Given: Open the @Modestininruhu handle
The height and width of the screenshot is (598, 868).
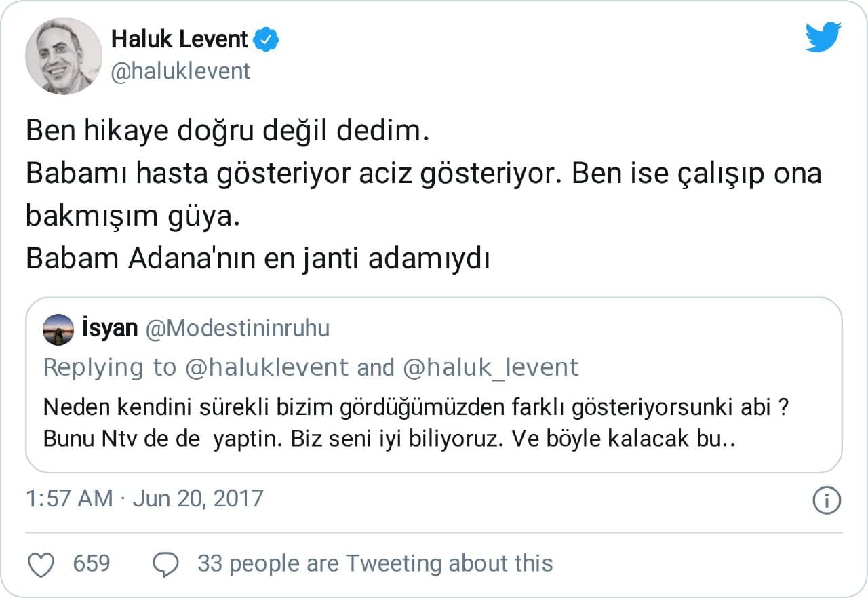Looking at the screenshot, I should 238,329.
